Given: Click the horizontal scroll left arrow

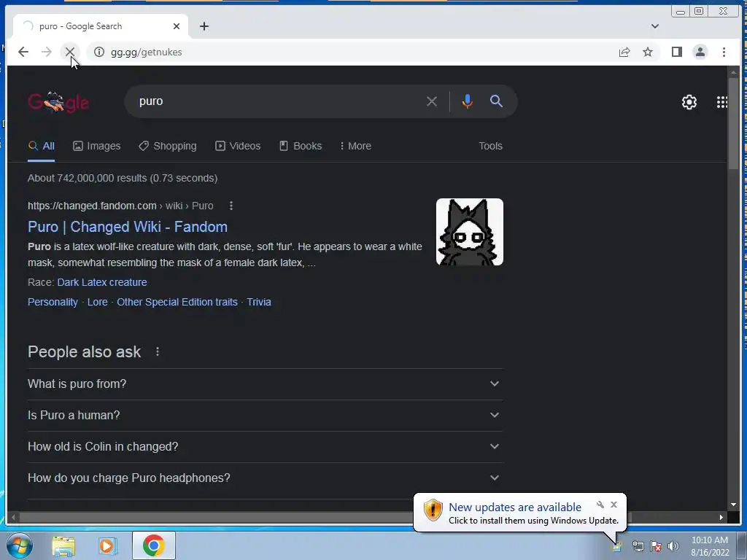Looking at the screenshot, I should point(13,517).
